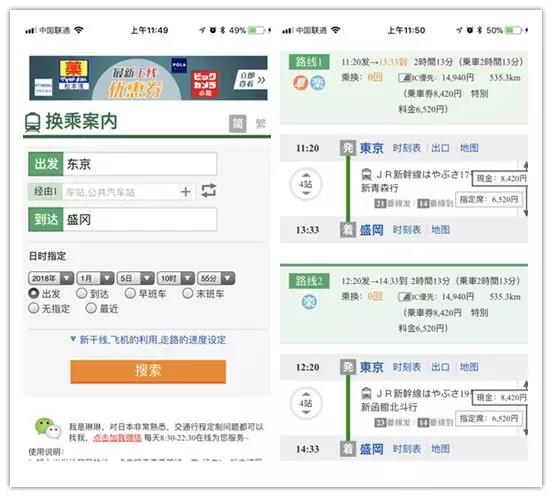Switch to traditional Chinese 繁
Image resolution: width=552 pixels, height=497 pixels.
[x=261, y=124]
